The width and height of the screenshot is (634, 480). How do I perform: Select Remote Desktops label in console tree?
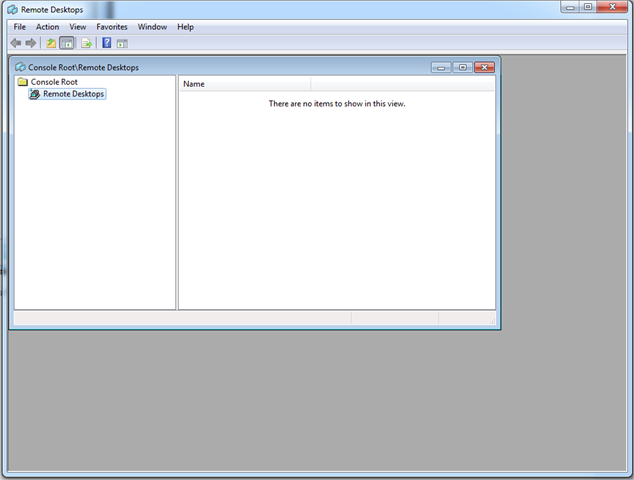pyautogui.click(x=73, y=94)
